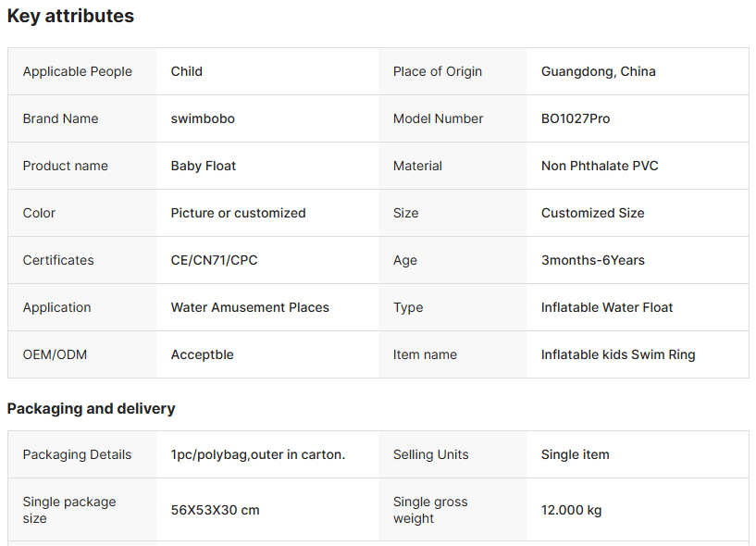Select the 1pc/polybag,outer in carton text
This screenshot has height=546, width=756.
tap(257, 454)
